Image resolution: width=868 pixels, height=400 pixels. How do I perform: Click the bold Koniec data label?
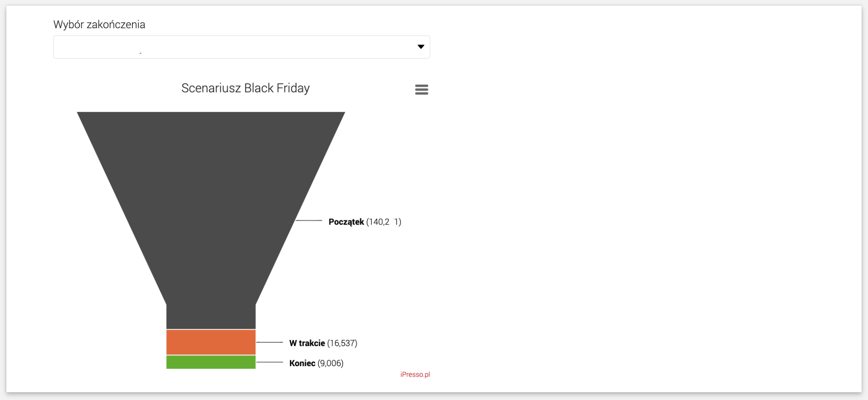click(x=302, y=363)
